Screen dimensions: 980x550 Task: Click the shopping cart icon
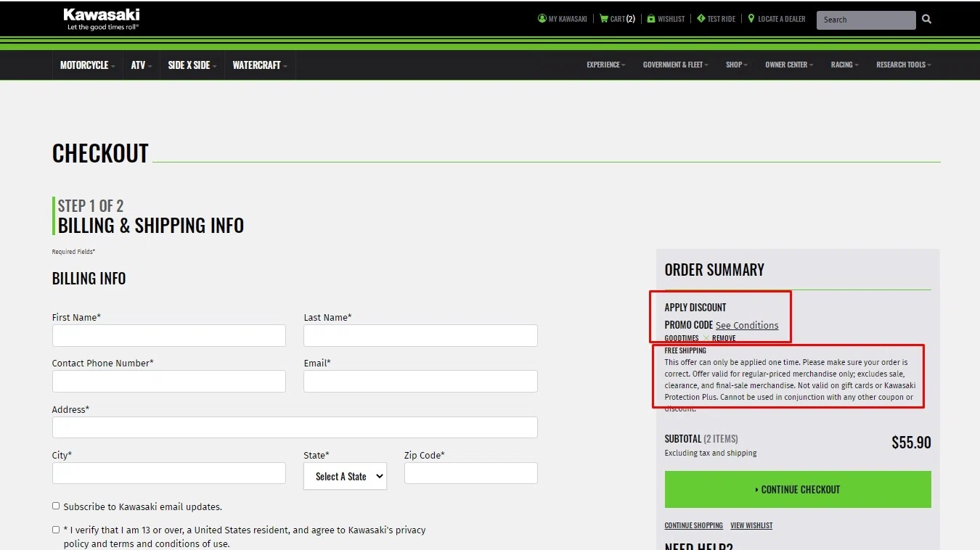point(604,19)
